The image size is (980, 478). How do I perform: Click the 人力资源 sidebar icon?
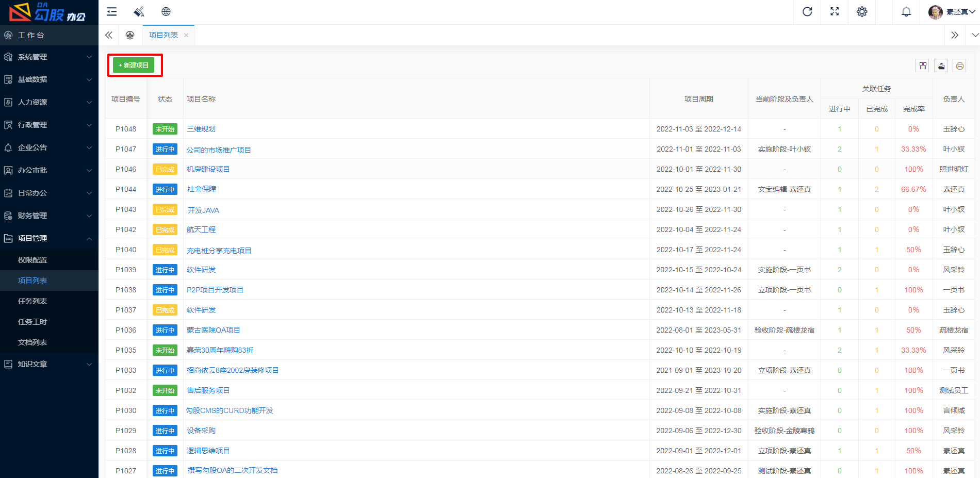[8, 102]
